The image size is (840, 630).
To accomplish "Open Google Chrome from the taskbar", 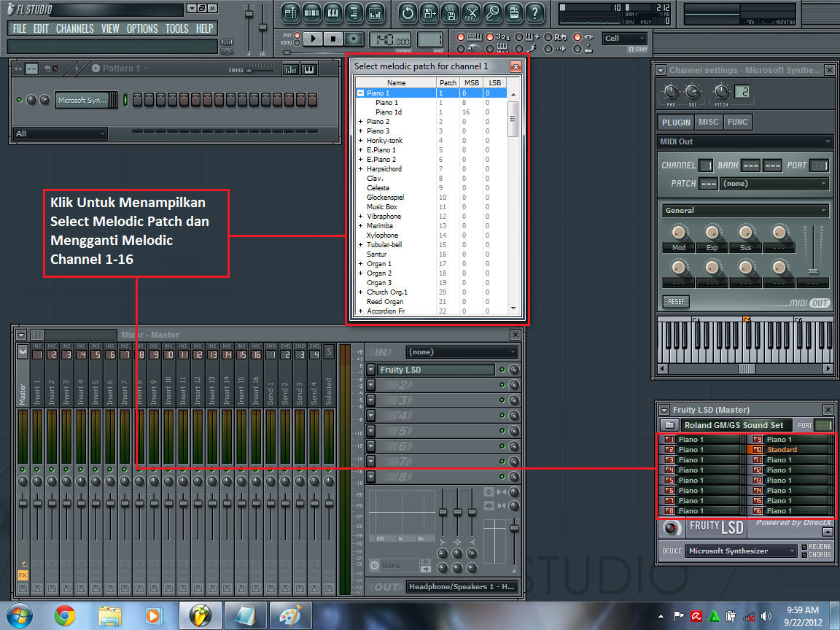I will 65,615.
